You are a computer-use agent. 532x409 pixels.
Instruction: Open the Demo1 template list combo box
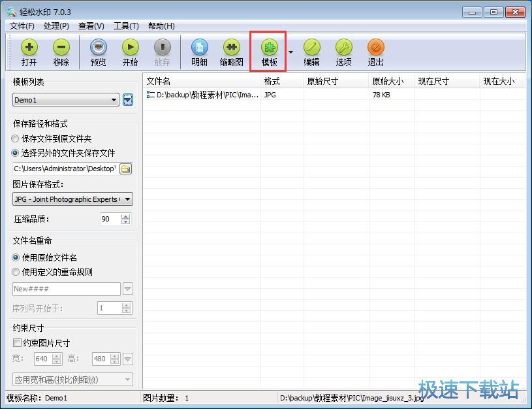(66, 100)
